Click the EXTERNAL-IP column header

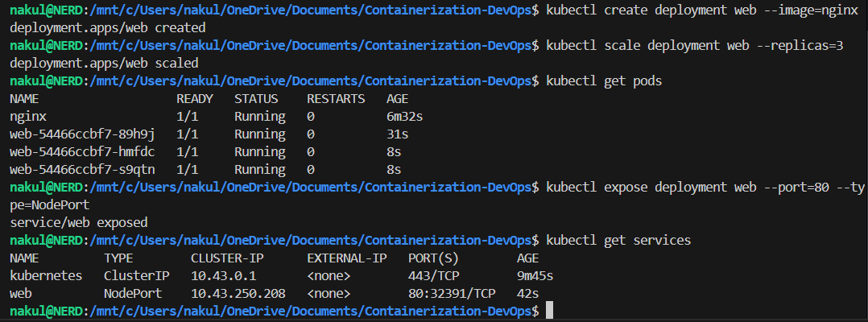346,258
